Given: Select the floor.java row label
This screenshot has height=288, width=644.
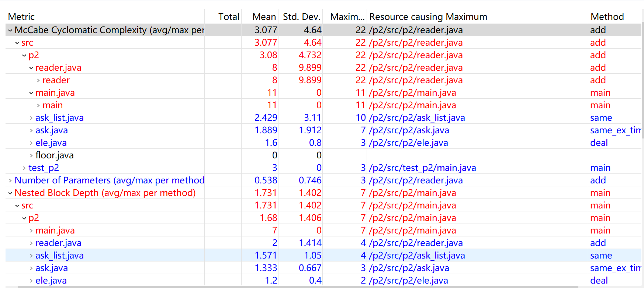Looking at the screenshot, I should coord(54,155).
